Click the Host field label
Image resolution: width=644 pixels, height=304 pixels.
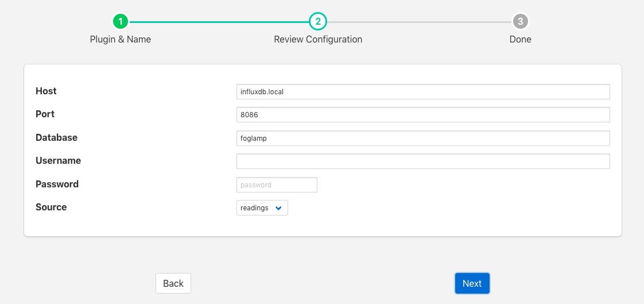[x=46, y=91]
